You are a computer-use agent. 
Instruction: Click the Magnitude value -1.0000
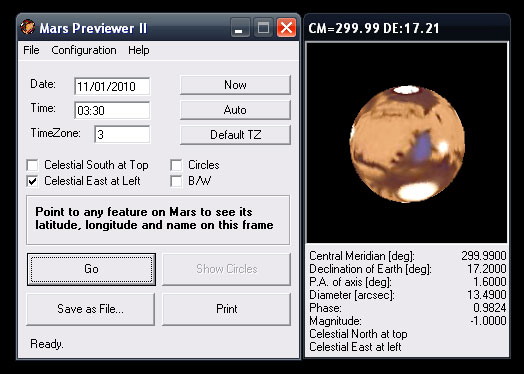[x=488, y=321]
